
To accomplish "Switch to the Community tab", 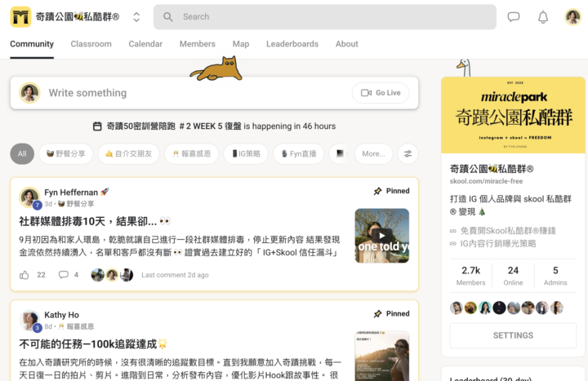I will point(32,44).
